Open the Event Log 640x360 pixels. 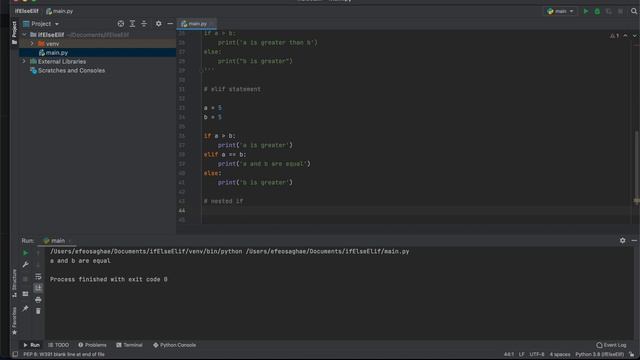tap(611, 345)
